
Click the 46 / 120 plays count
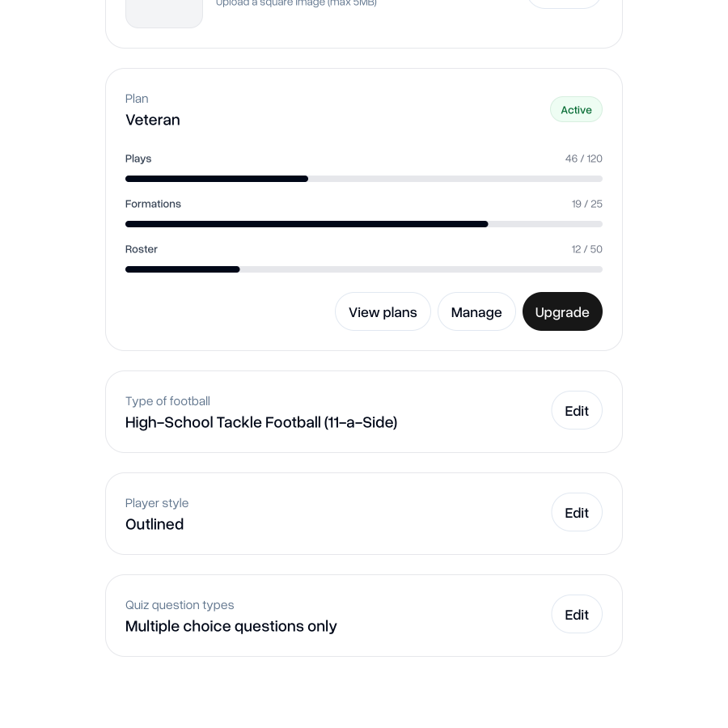(x=583, y=159)
